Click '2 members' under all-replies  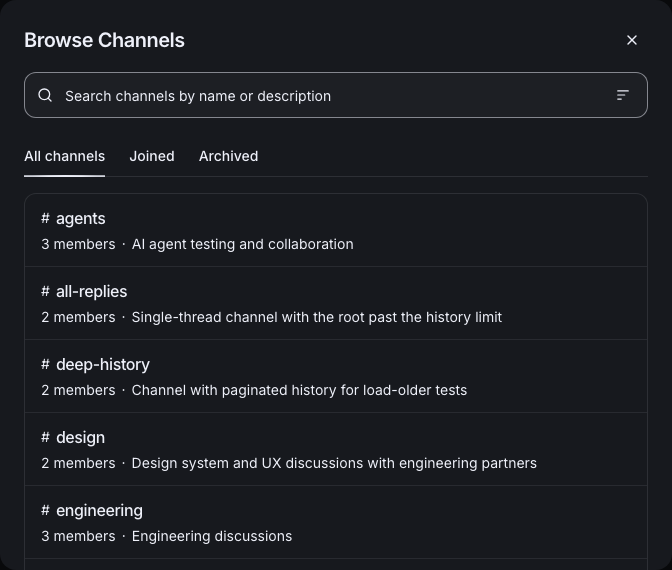click(78, 317)
